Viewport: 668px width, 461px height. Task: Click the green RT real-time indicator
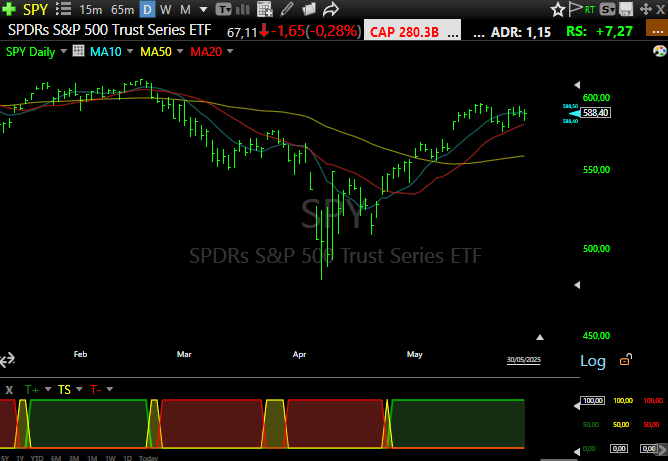point(590,9)
